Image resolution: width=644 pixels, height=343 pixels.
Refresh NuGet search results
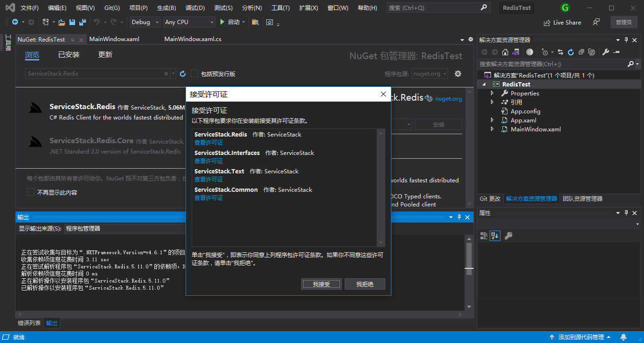click(x=183, y=74)
